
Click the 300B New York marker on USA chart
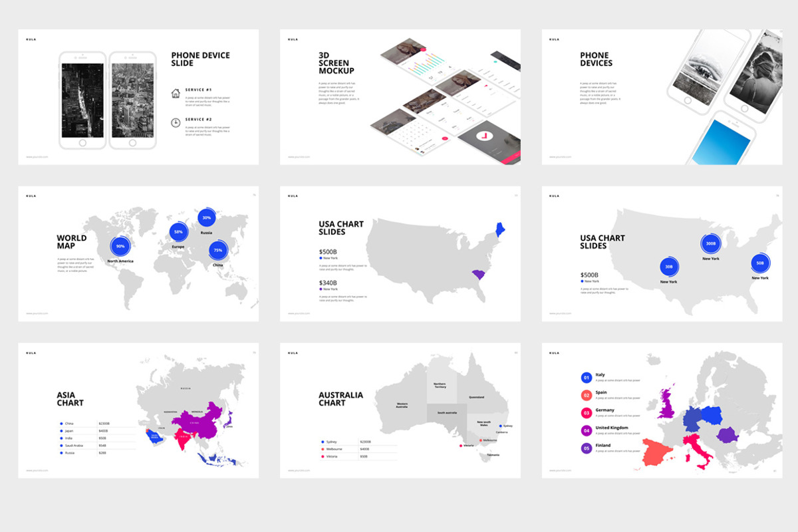710,243
